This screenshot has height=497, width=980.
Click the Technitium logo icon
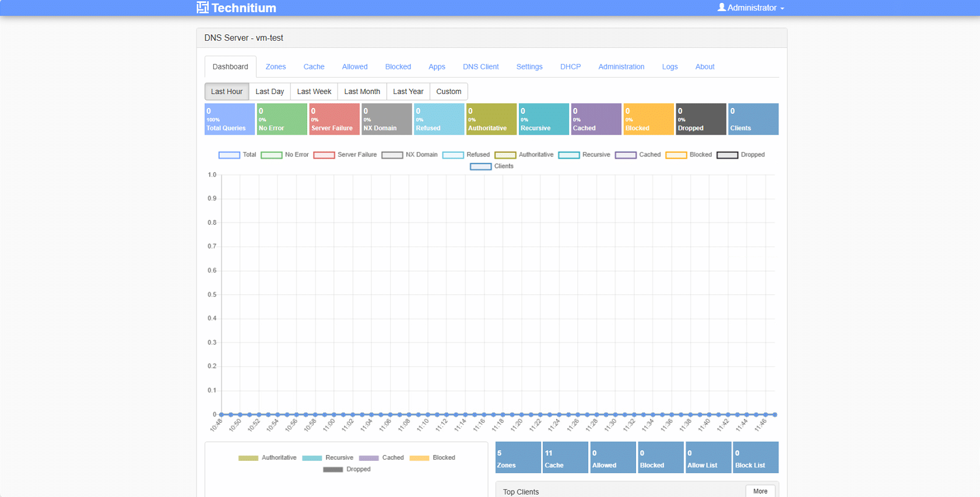pos(202,8)
